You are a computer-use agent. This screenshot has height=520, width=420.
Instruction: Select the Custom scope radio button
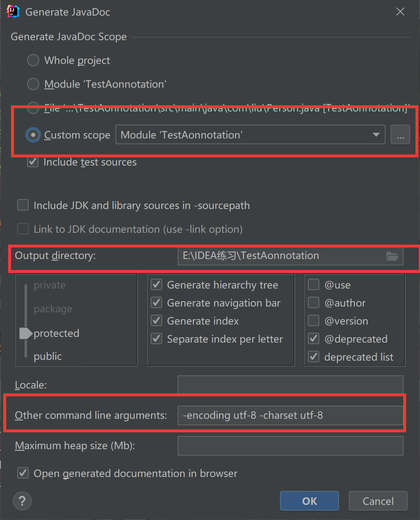[x=33, y=135]
